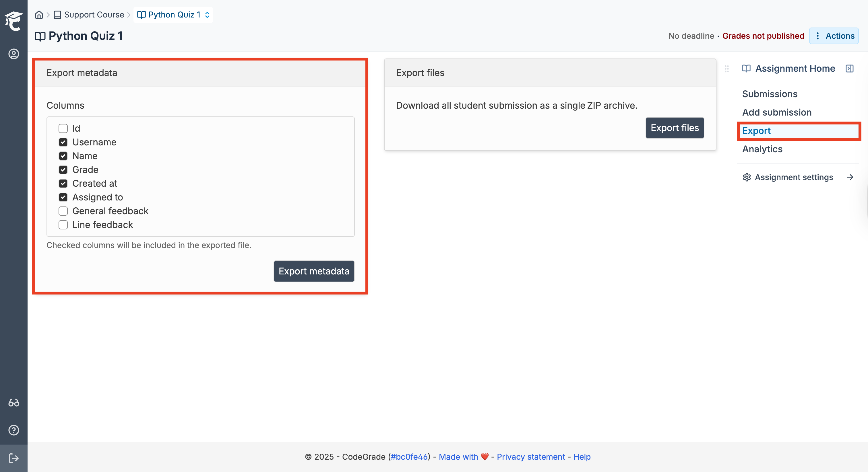Click the drag handle dots icon

click(x=727, y=69)
